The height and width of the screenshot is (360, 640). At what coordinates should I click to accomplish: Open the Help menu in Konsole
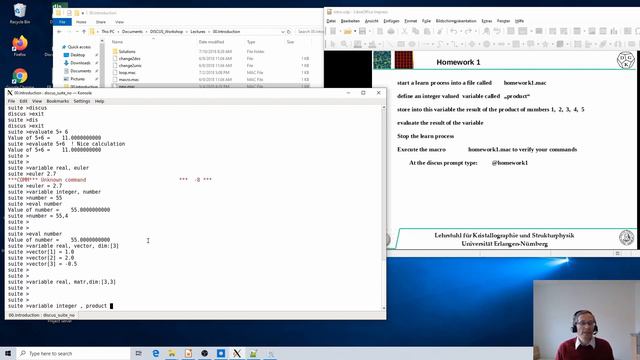(x=99, y=101)
